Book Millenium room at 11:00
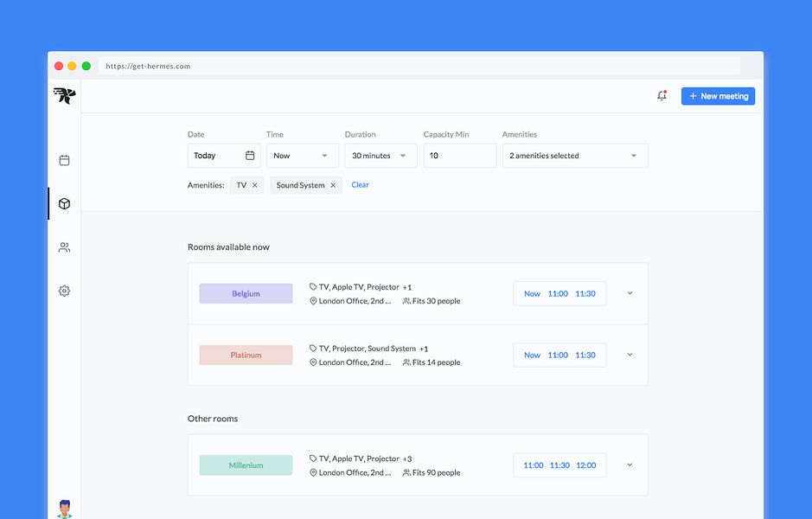Image resolution: width=812 pixels, height=519 pixels. (x=534, y=465)
